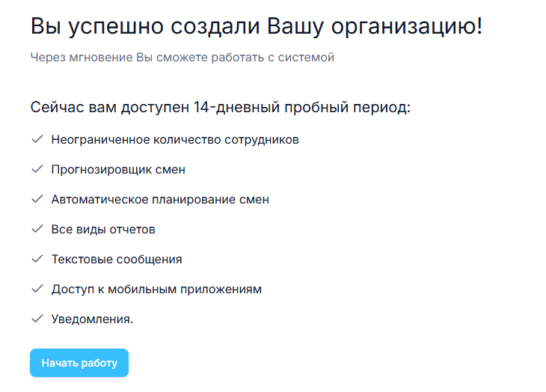Viewport: 546px width, 392px height.
Task: Click the Прогнозировщик смен feature text
Action: (118, 170)
